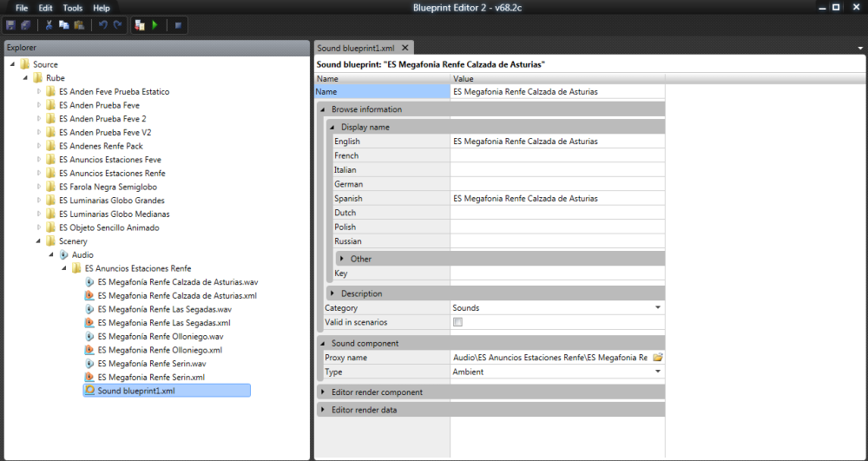Click the Paste clipboard icon

coord(79,25)
